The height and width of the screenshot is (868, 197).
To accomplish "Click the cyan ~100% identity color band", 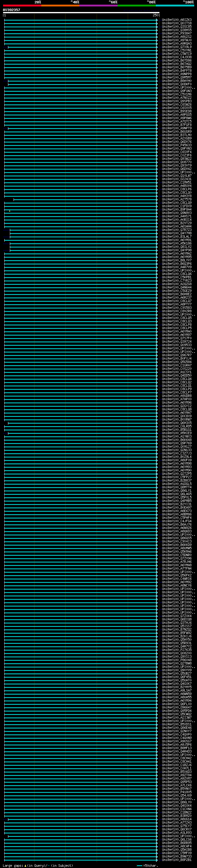I will [x=175, y=6].
